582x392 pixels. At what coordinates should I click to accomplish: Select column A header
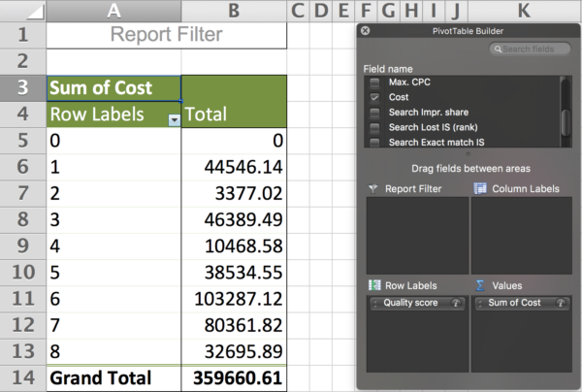(x=113, y=11)
